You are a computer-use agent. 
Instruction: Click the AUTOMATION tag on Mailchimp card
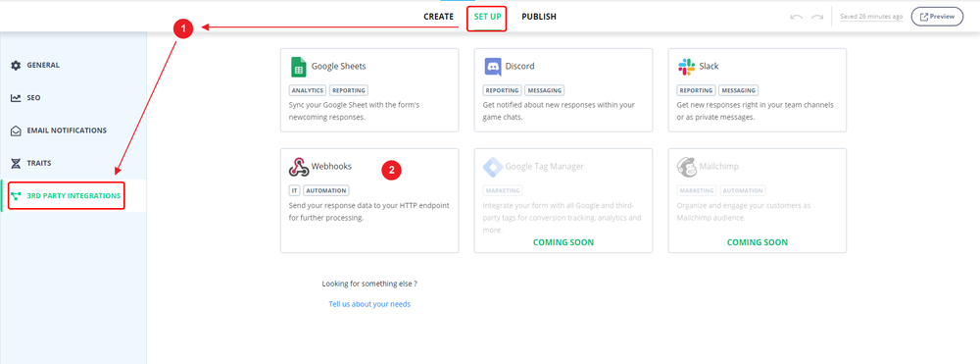[743, 190]
